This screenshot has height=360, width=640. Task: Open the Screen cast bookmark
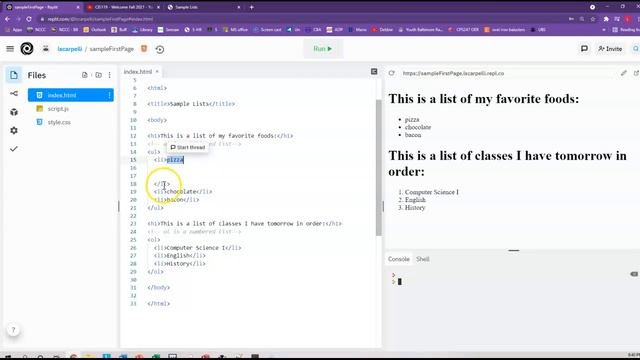[267, 29]
